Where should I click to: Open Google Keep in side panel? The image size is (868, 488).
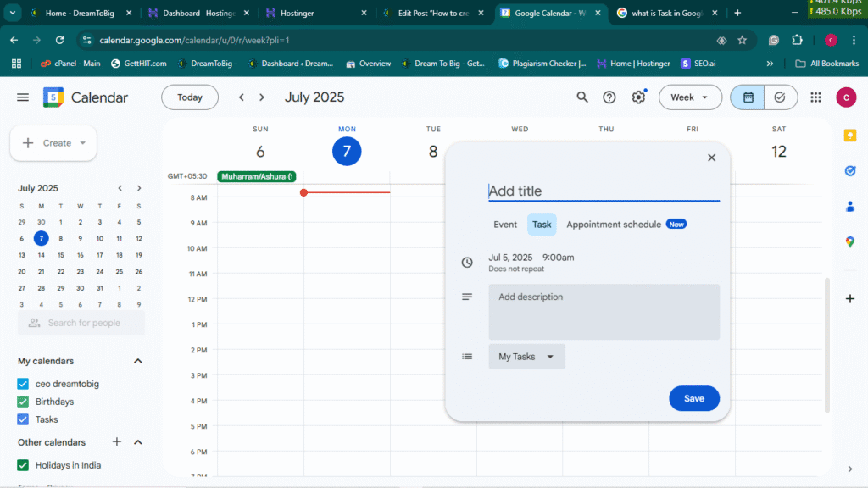850,136
